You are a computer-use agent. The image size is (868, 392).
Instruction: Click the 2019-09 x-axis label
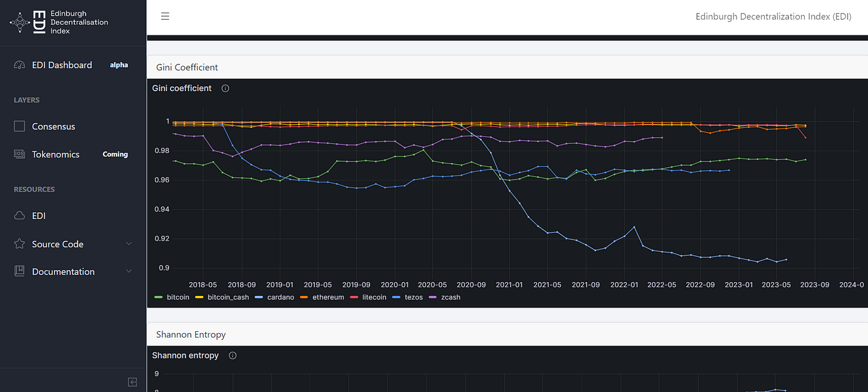356,285
